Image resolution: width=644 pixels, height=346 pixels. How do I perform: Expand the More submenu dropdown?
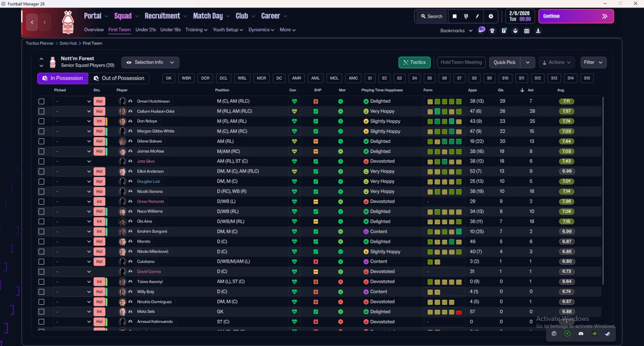[287, 30]
